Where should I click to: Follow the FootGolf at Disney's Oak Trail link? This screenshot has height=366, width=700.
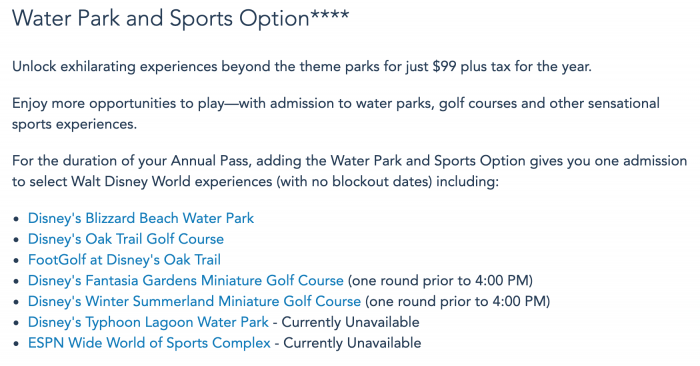pos(125,260)
